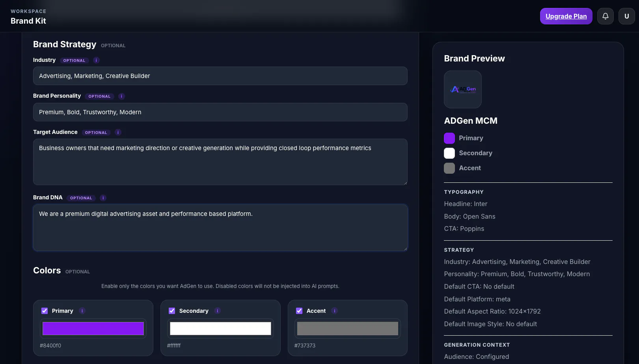Open the purple Primary color picker
639x364 pixels.
click(93, 329)
